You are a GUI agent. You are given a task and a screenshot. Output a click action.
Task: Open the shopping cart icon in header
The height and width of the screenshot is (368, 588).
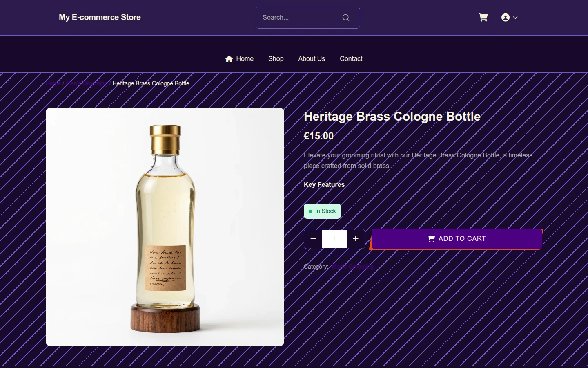(x=483, y=18)
